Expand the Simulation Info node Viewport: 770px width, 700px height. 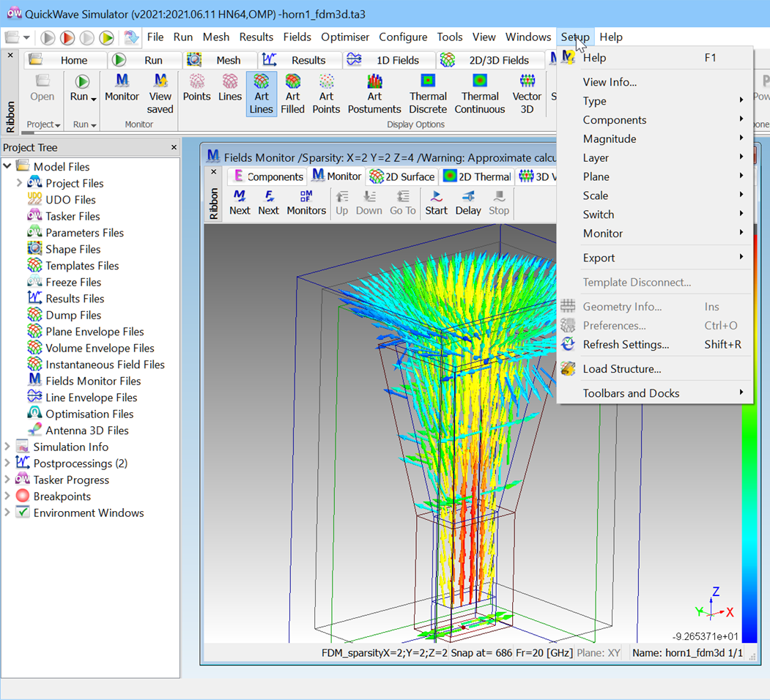7,446
